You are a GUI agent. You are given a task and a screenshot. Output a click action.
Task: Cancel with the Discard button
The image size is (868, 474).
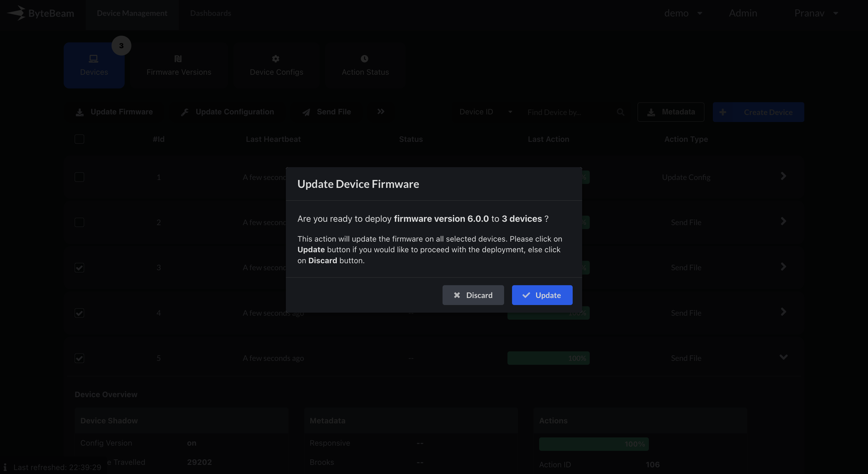point(473,295)
